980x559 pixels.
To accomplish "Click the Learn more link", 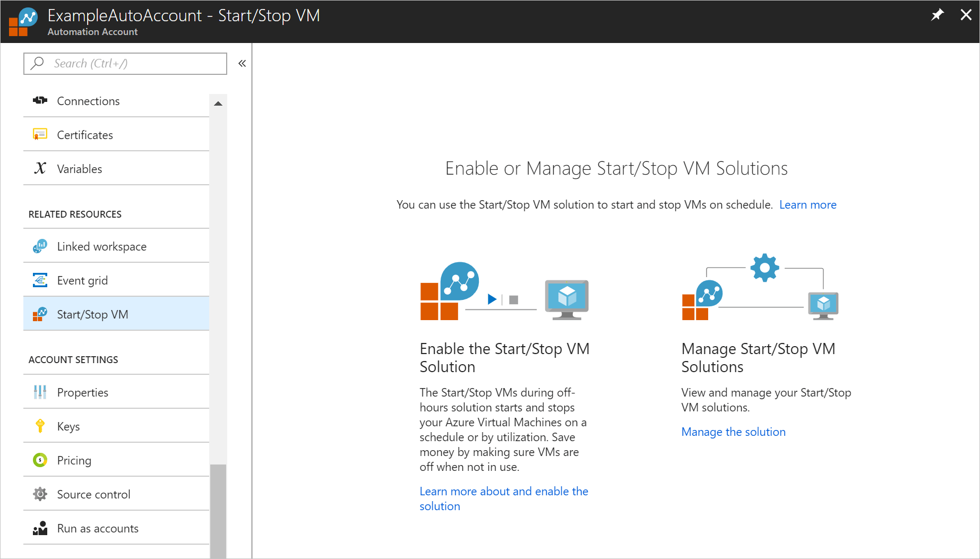I will tap(807, 204).
